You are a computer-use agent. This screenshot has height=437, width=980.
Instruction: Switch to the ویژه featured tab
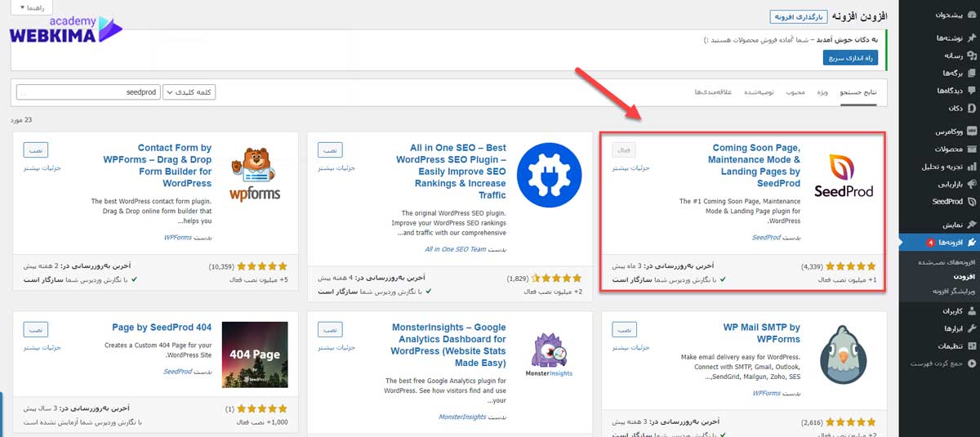[822, 92]
